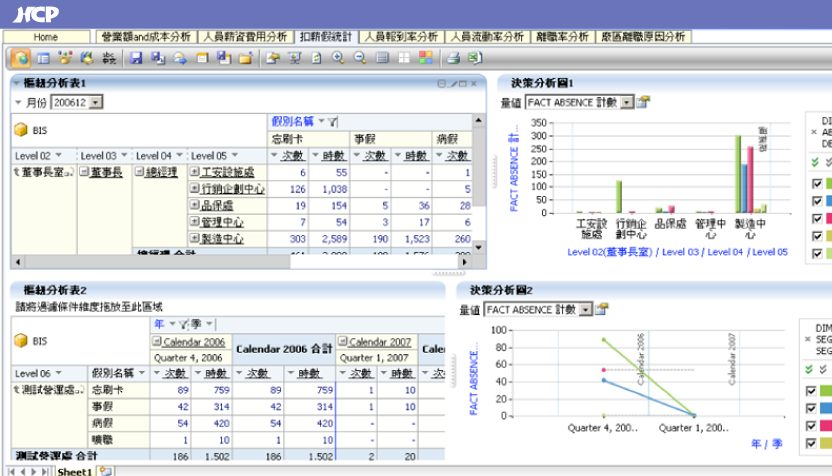832x476 pixels.
Task: Click the Zoom Out magnifier icon
Action: (359, 58)
